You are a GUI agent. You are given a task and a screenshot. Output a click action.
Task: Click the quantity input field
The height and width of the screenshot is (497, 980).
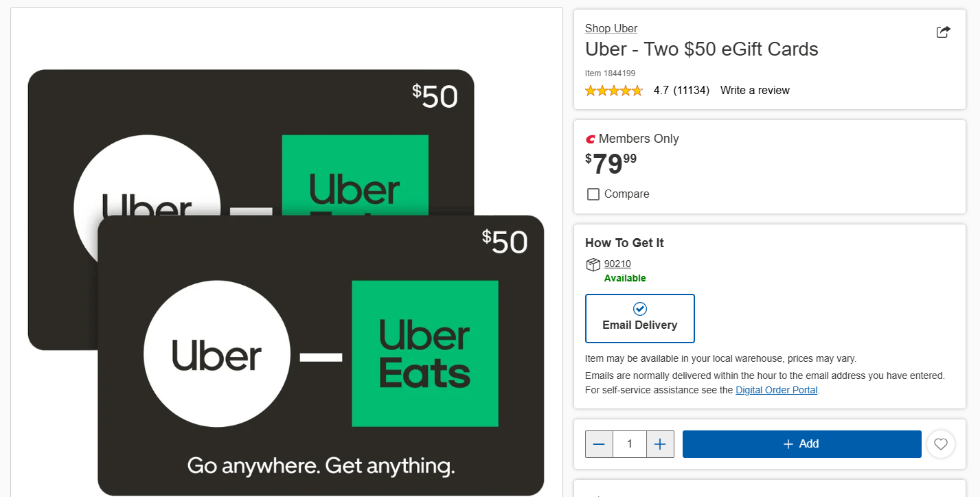(630, 444)
